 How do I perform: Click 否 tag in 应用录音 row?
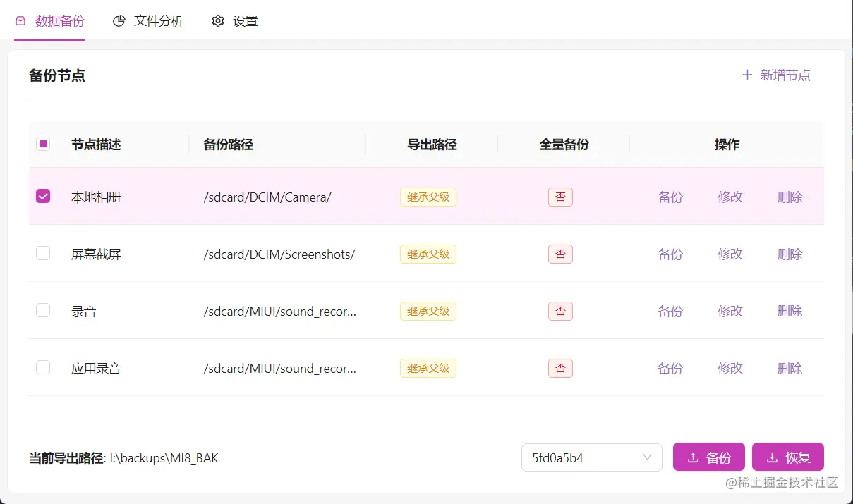click(x=560, y=368)
